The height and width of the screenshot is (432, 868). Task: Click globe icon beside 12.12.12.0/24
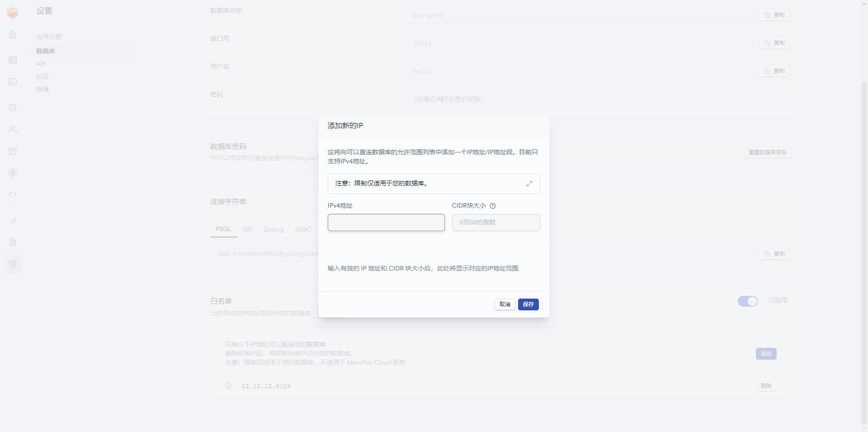[229, 386]
